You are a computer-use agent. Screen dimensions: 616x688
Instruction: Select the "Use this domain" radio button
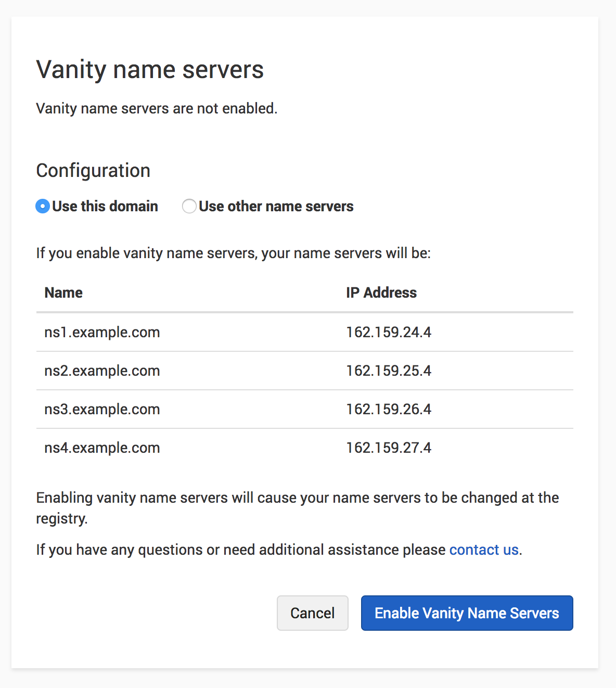pos(43,207)
